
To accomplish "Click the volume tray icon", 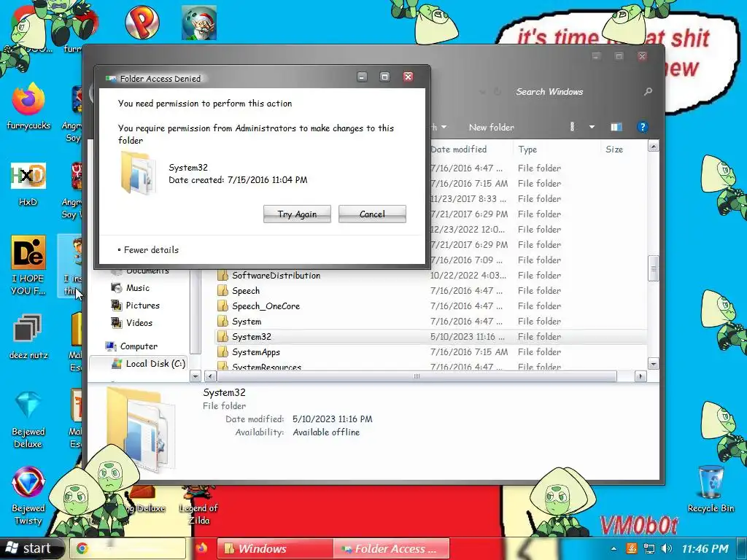I will [667, 549].
